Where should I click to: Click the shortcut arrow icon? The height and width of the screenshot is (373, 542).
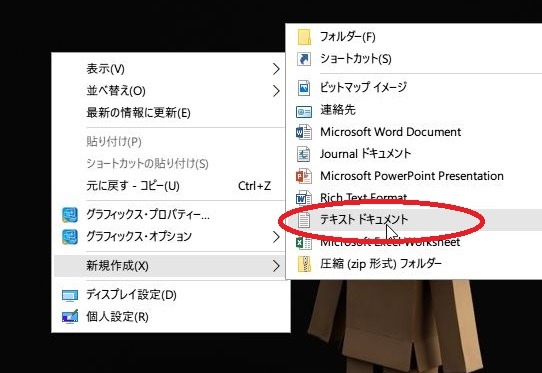click(304, 59)
